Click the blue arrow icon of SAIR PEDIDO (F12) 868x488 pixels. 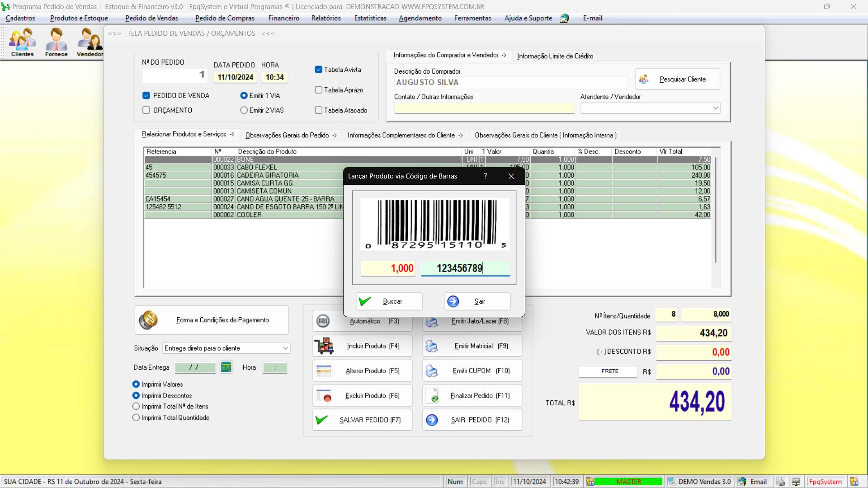tap(432, 420)
